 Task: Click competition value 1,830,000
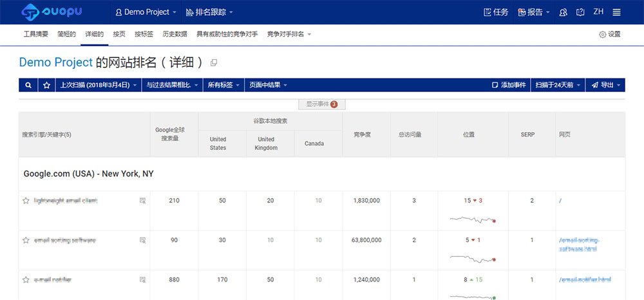point(366,201)
